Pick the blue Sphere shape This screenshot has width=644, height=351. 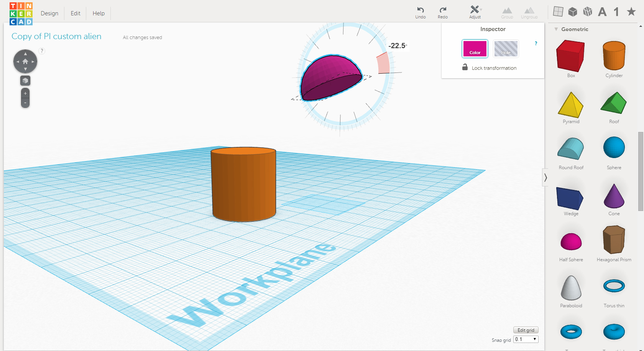point(614,147)
